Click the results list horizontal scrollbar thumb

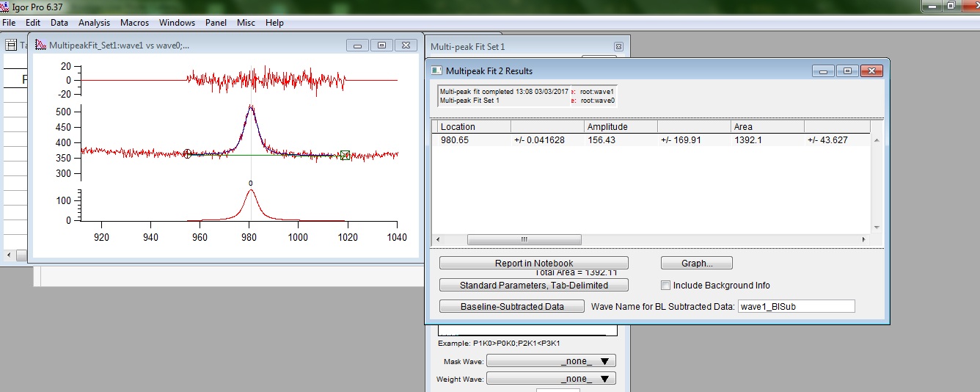(524, 239)
